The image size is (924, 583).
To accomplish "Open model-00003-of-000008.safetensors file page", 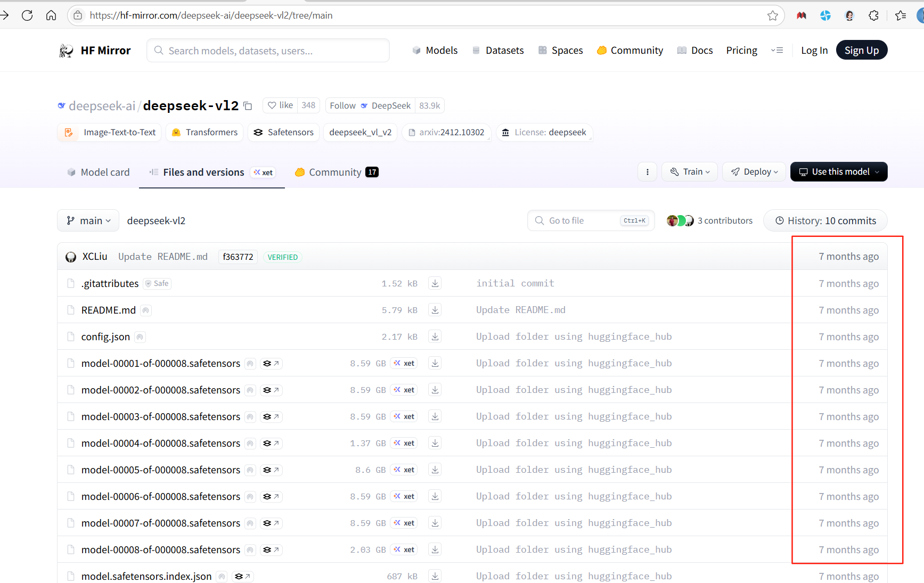I will pyautogui.click(x=161, y=417).
